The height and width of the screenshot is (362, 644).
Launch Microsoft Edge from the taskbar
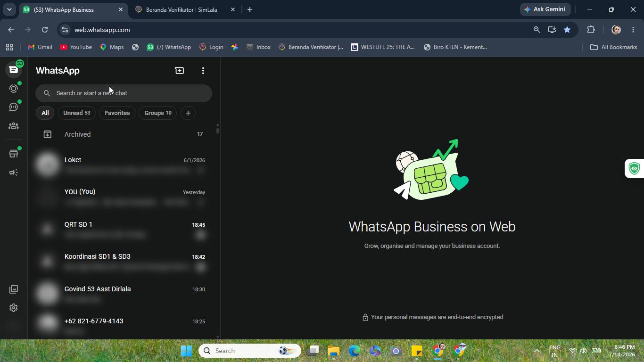(355, 351)
